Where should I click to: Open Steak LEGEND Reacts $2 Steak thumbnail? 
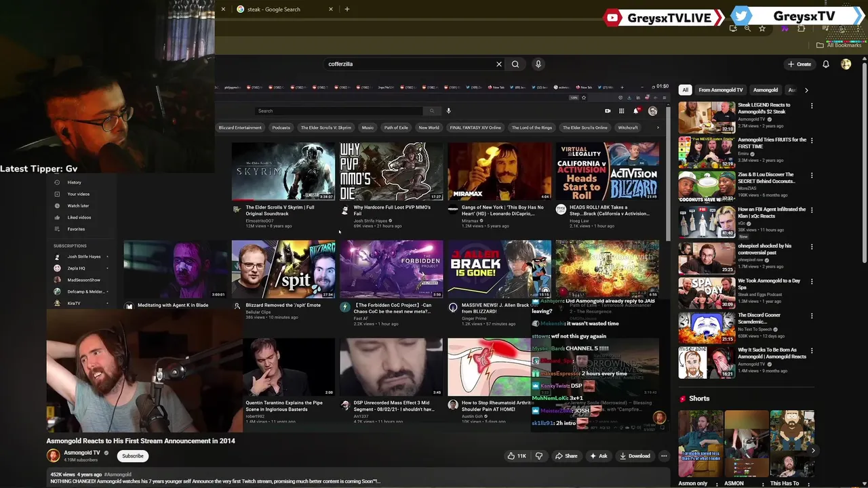707,117
